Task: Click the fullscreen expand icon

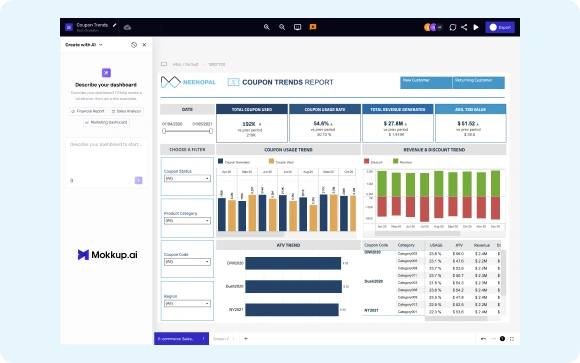Action: pyautogui.click(x=512, y=339)
